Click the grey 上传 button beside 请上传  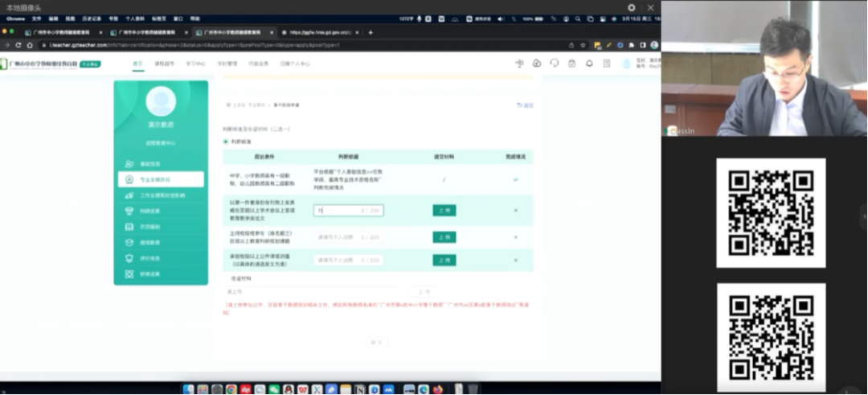(x=424, y=291)
